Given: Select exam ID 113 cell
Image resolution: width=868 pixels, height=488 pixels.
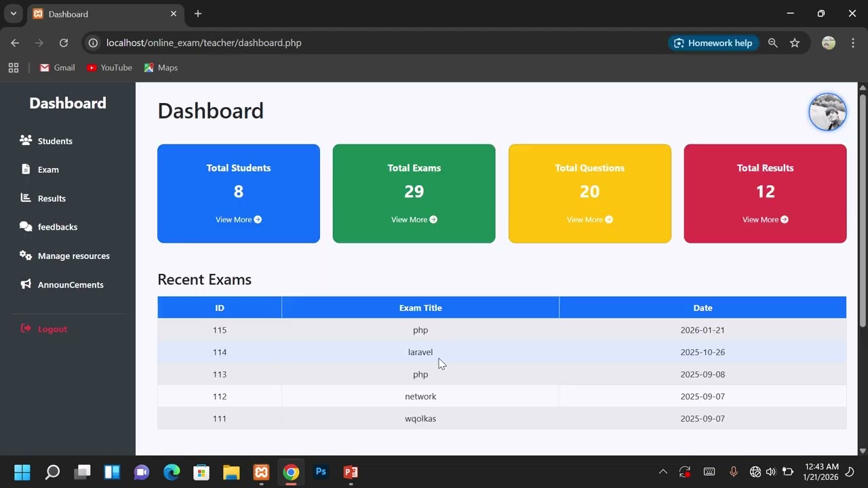Looking at the screenshot, I should pos(220,374).
